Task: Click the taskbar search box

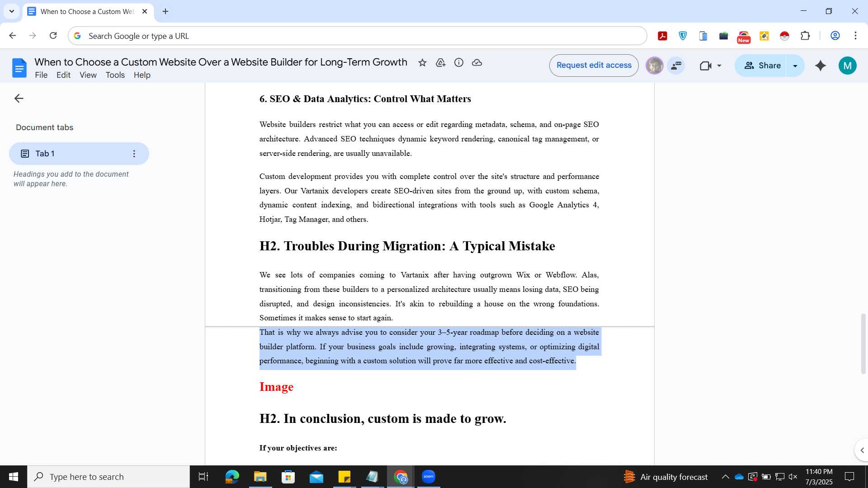Action: coord(108,477)
